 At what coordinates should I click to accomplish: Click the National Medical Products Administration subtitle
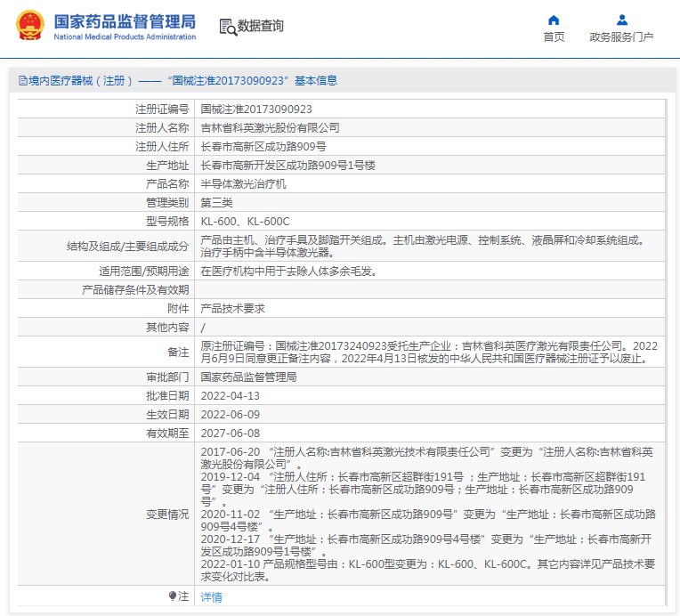[x=125, y=37]
